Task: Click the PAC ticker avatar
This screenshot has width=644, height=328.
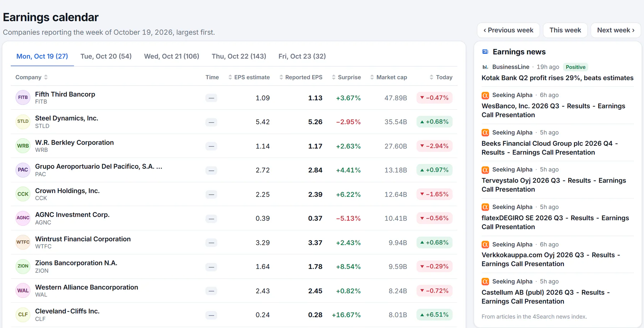Action: [x=23, y=170]
